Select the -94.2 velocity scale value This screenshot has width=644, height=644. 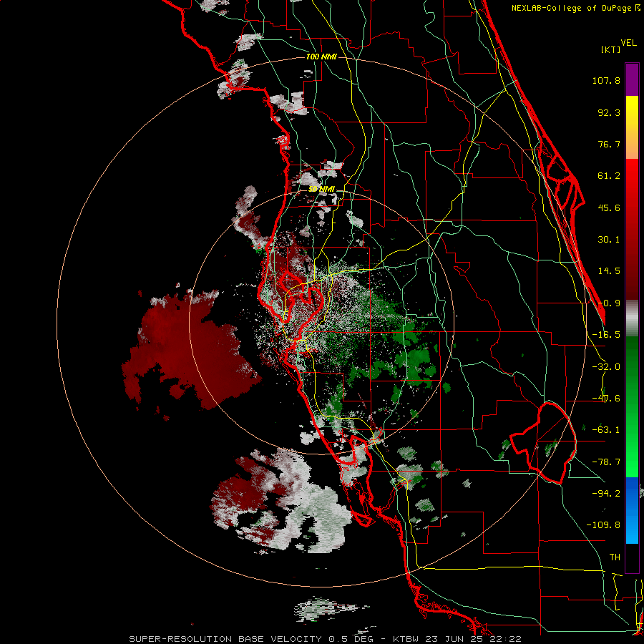point(606,493)
